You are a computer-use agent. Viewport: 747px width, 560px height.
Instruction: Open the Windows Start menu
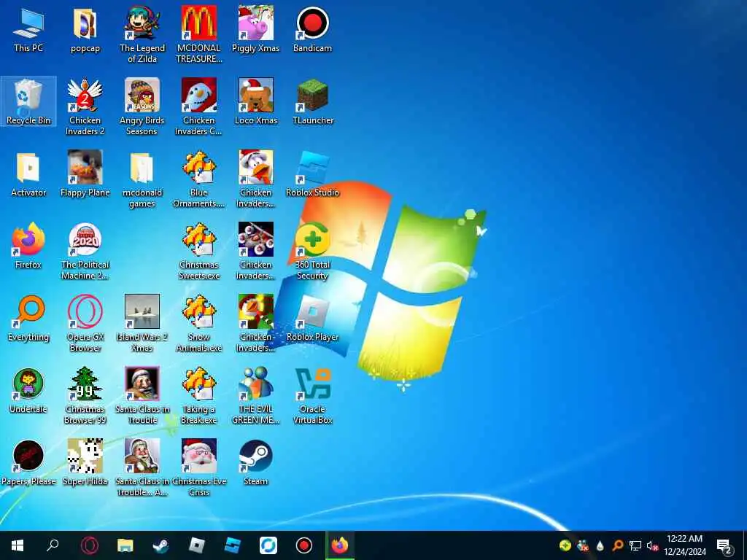(x=18, y=545)
